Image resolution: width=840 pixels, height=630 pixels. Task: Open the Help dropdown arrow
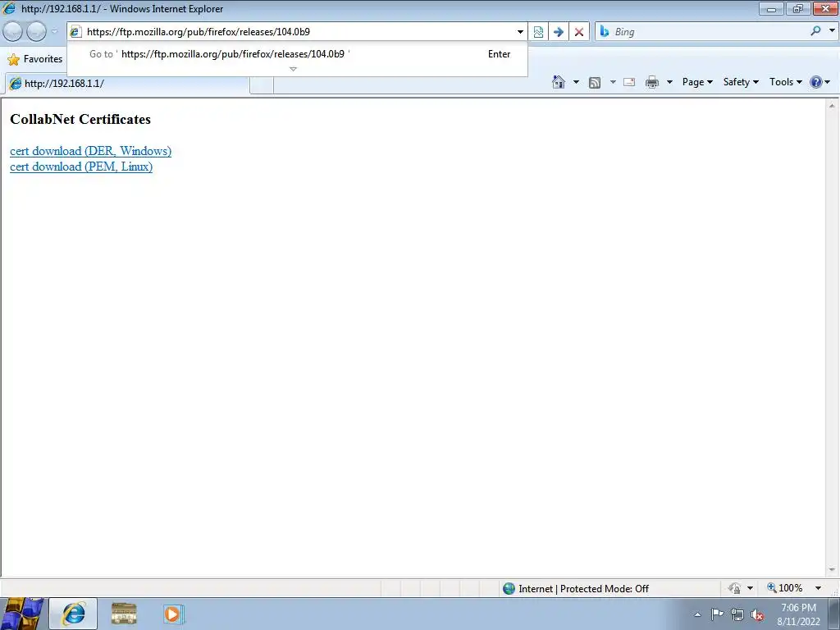pos(828,82)
